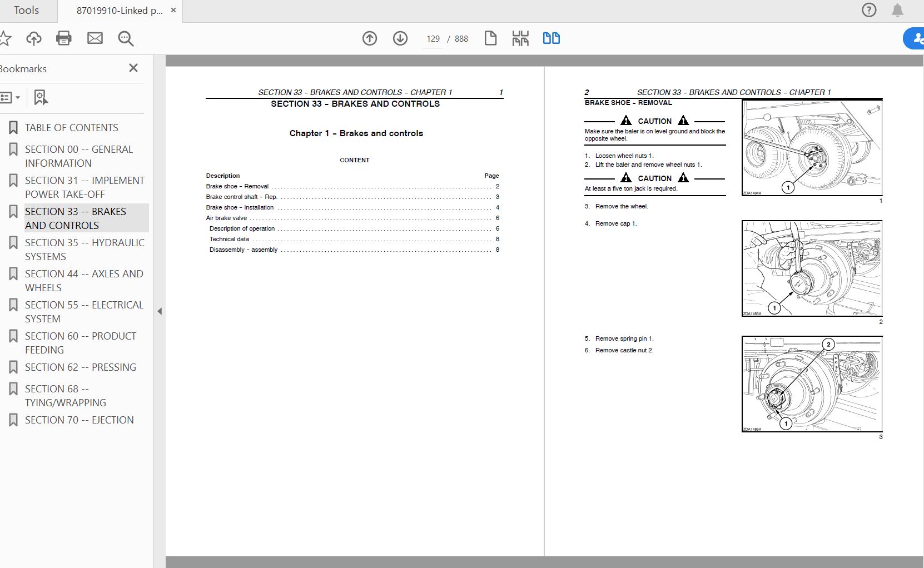This screenshot has width=924, height=568.
Task: Collapse the navigation pane with arrow handle
Action: point(160,311)
